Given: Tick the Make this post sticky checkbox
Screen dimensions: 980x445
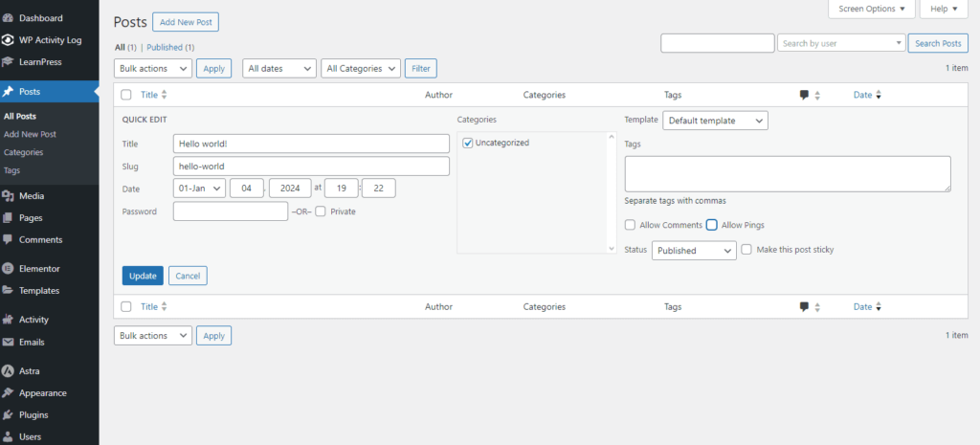Looking at the screenshot, I should click(746, 250).
